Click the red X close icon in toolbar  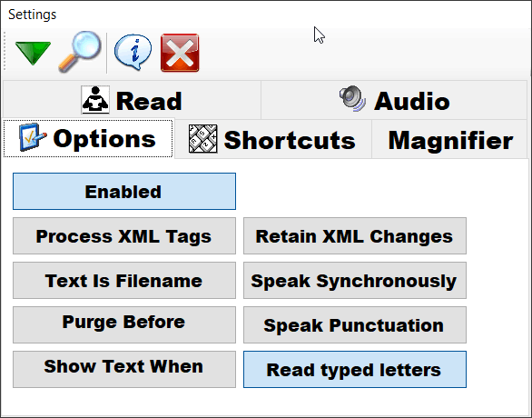click(x=180, y=53)
